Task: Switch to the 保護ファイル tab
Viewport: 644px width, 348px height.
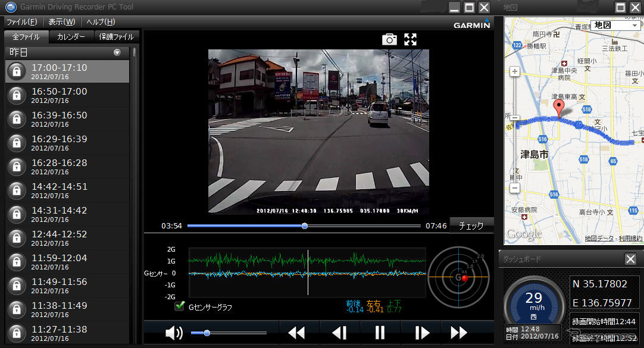Action: [116, 37]
